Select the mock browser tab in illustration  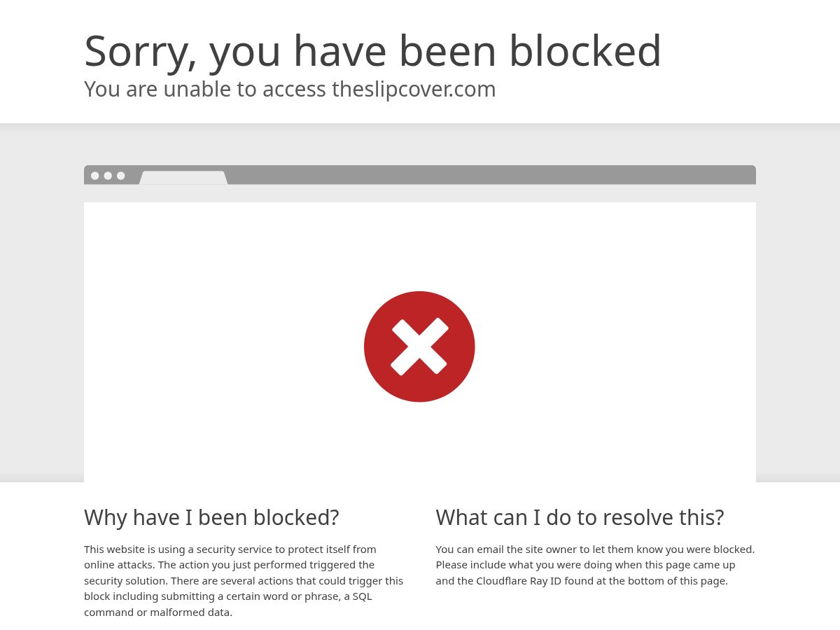(183, 178)
